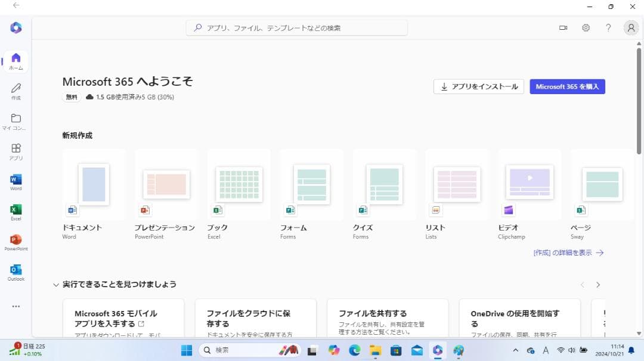Open the [作成] の詳細を表示 link
The width and height of the screenshot is (644, 361).
[x=568, y=253]
